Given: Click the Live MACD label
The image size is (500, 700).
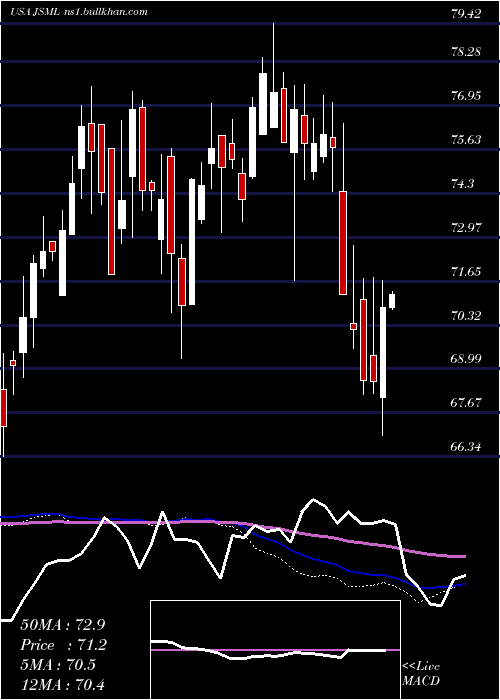Looking at the screenshot, I should click(x=421, y=673).
